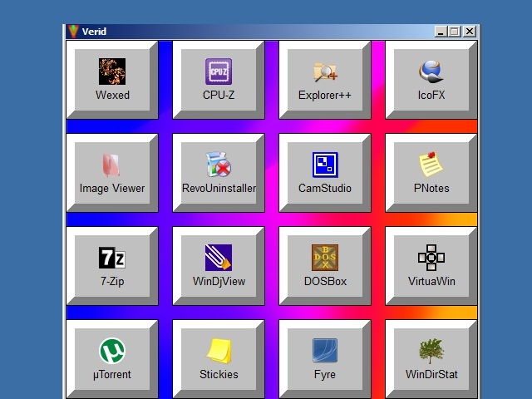Open the Fyre tile
Viewport: 532px width, 399px height.
tap(325, 359)
